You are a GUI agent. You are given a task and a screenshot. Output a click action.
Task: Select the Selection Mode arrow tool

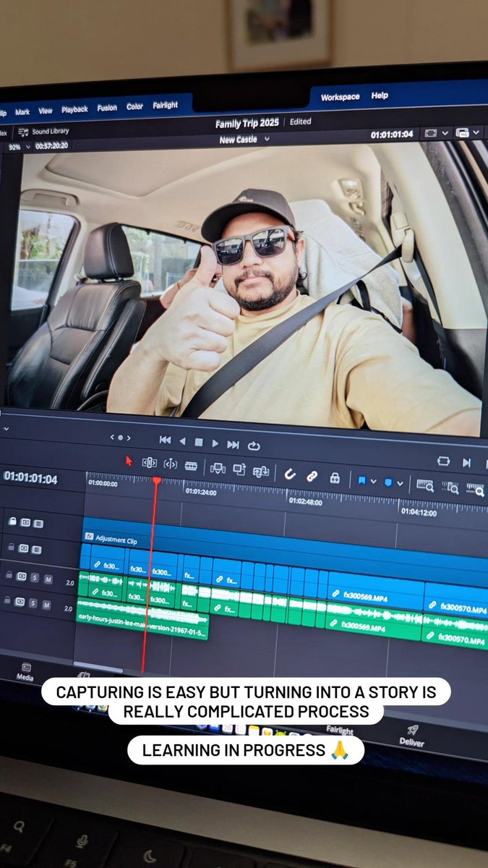[129, 461]
